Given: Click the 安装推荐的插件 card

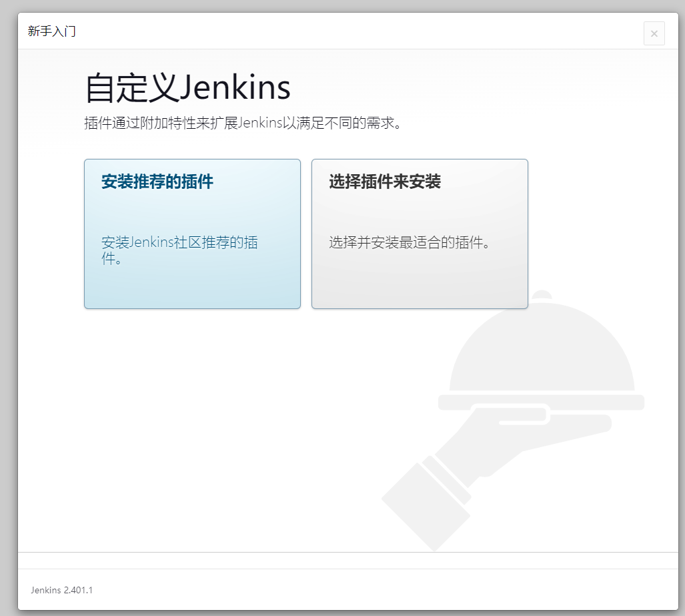Looking at the screenshot, I should [192, 234].
